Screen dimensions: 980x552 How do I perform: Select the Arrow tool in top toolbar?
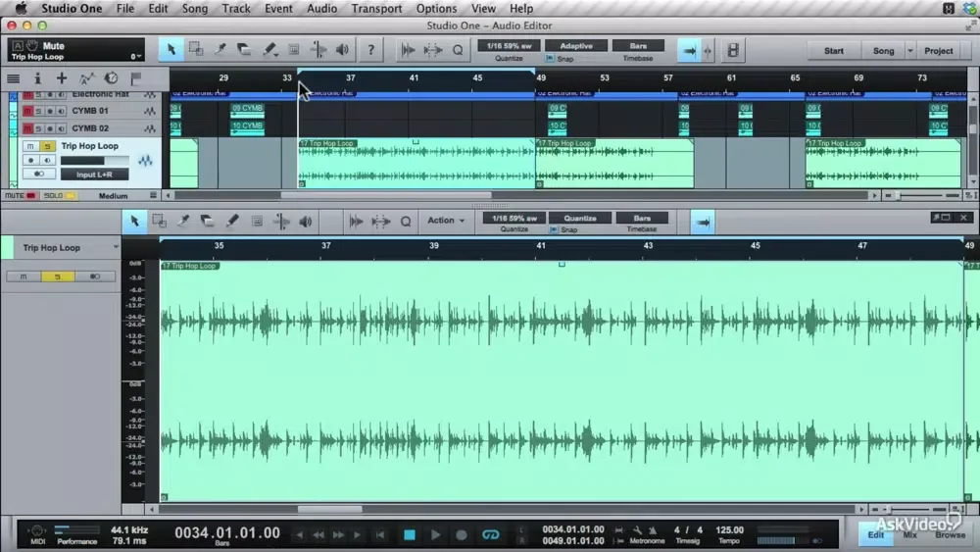[171, 49]
